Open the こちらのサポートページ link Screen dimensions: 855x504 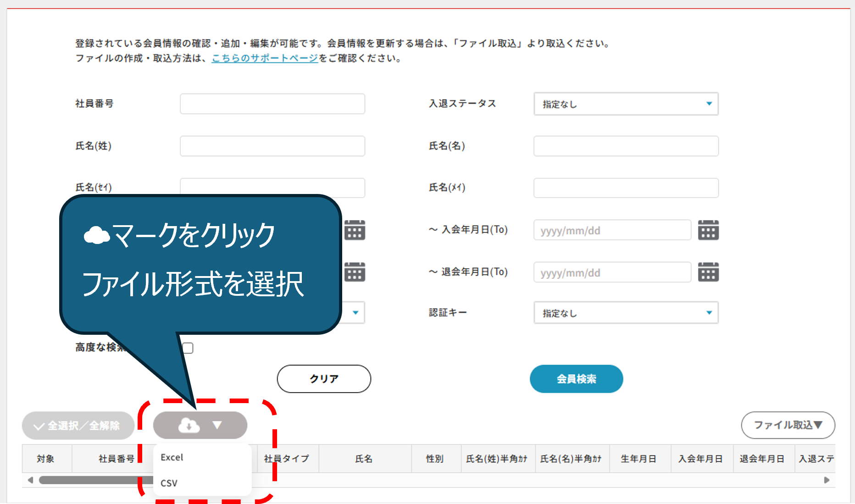pos(265,58)
